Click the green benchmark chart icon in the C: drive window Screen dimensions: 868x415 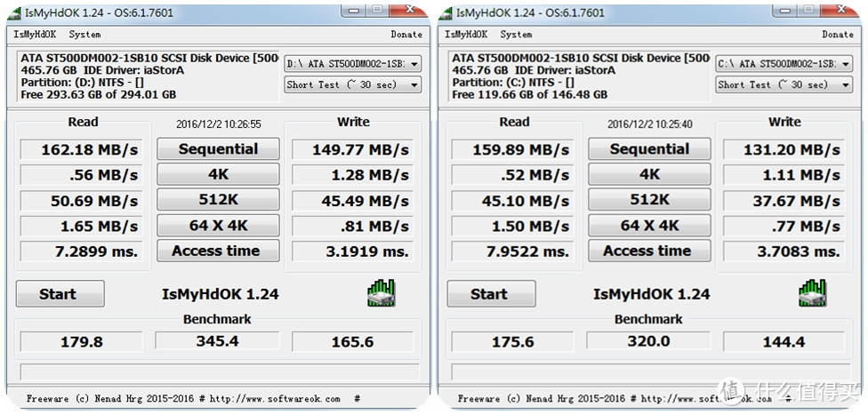pyautogui.click(x=813, y=293)
